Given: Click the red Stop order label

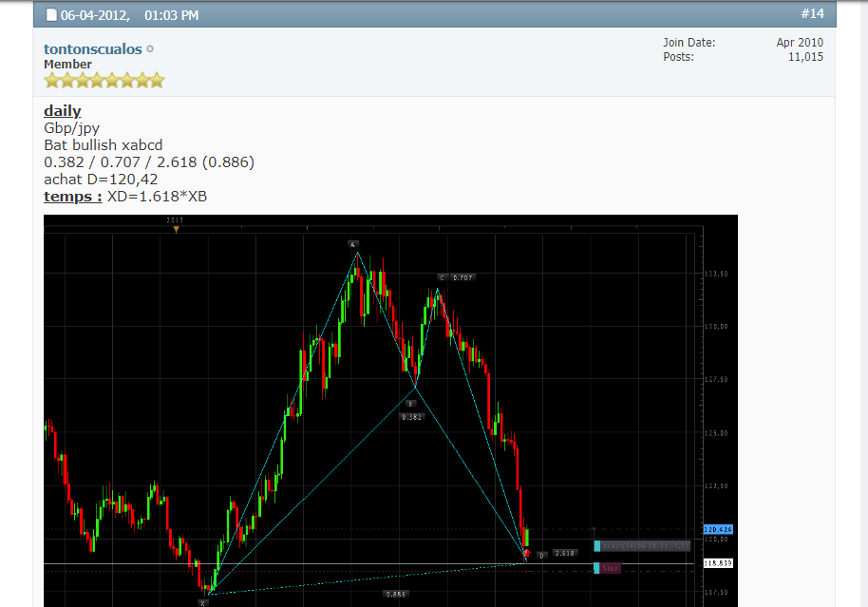Looking at the screenshot, I should (x=610, y=568).
